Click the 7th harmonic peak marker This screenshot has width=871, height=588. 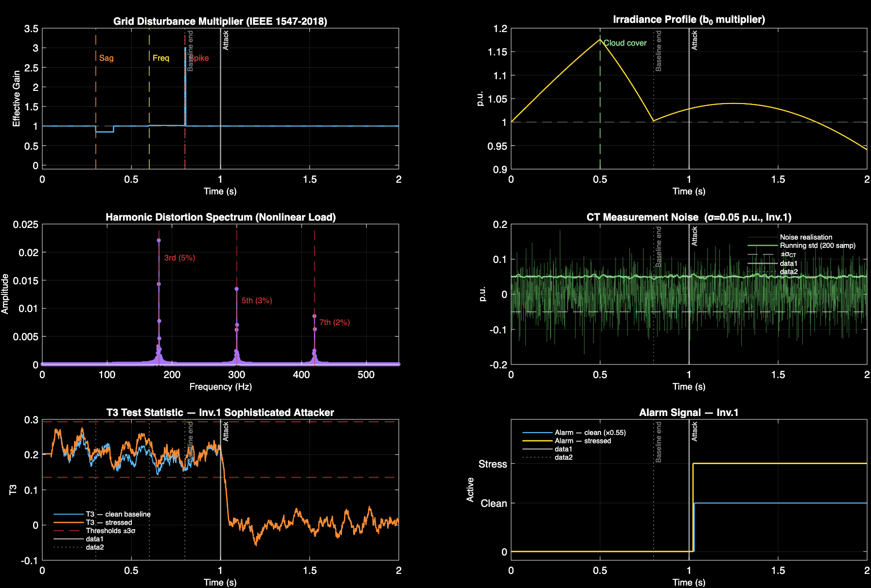point(314,316)
